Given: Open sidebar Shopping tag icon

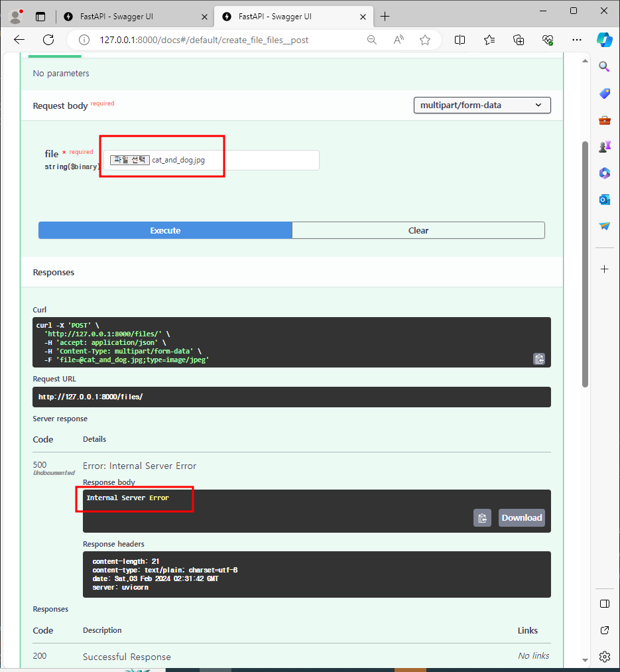Looking at the screenshot, I should coord(605,93).
